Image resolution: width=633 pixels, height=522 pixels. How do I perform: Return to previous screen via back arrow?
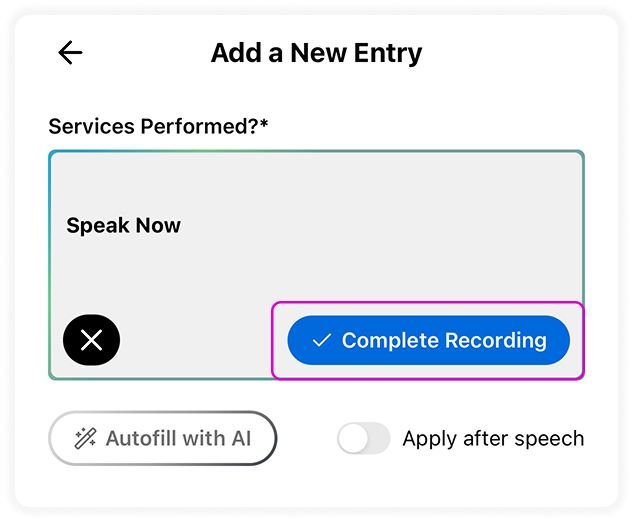click(70, 52)
